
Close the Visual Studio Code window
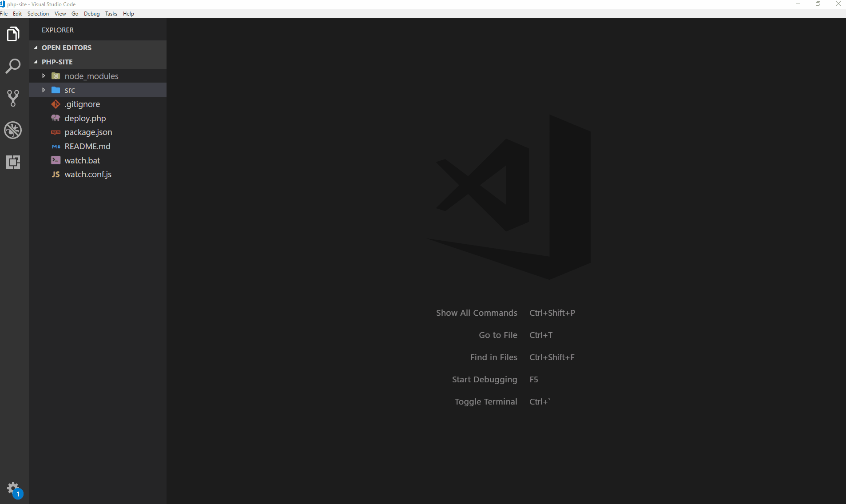(x=838, y=4)
